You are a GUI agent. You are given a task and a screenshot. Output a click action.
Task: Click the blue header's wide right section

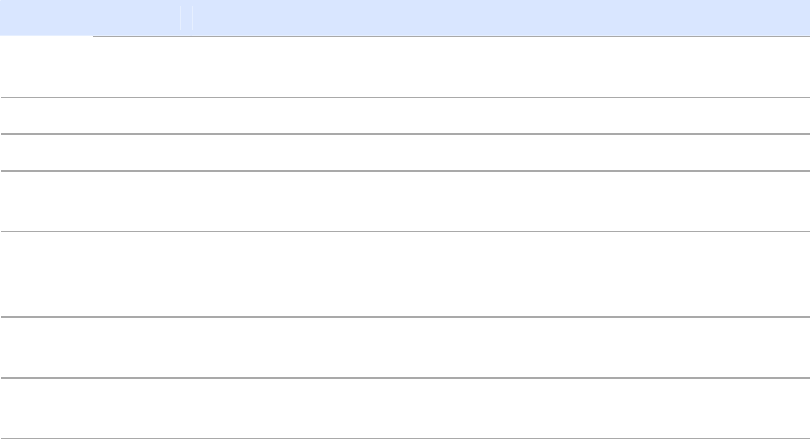point(500,18)
